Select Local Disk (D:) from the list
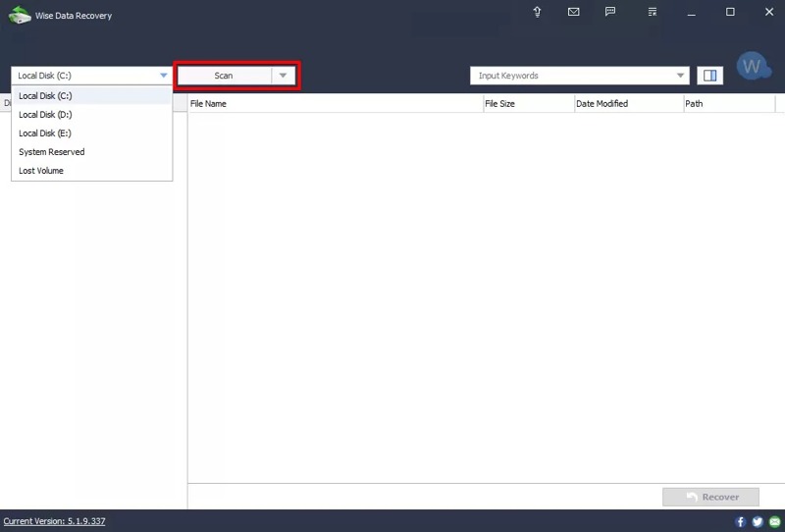785x532 pixels. pos(91,115)
